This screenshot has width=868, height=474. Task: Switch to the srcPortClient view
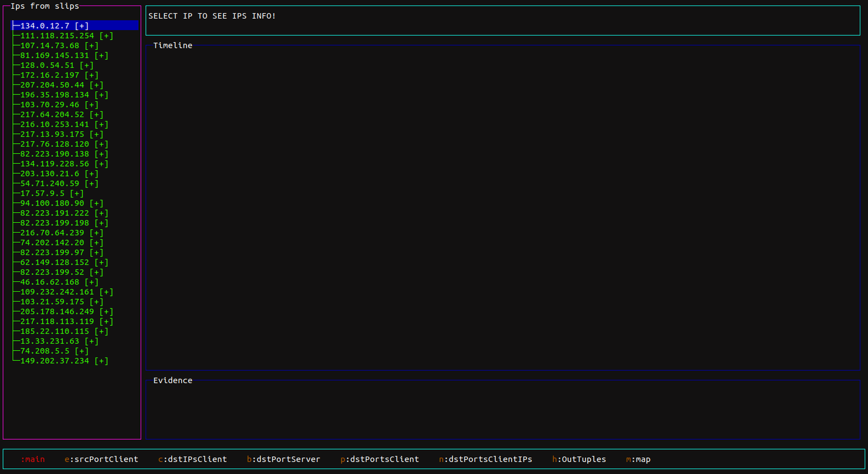[x=101, y=459]
